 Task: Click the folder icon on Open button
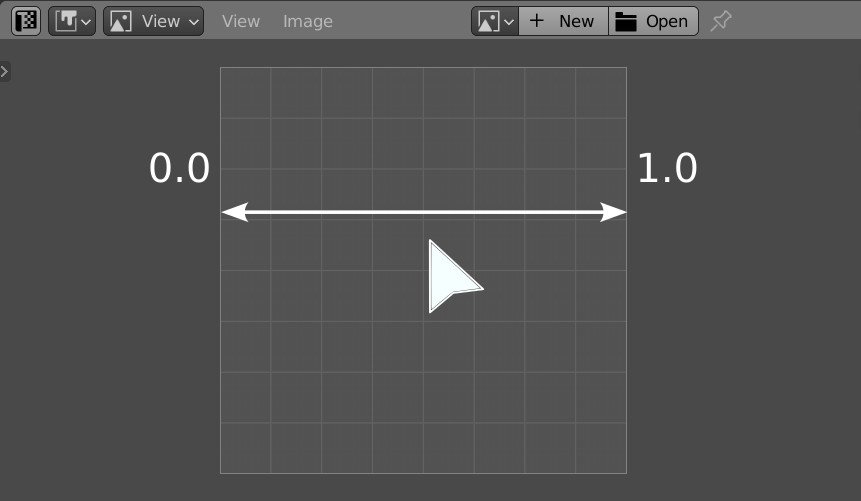[x=627, y=21]
